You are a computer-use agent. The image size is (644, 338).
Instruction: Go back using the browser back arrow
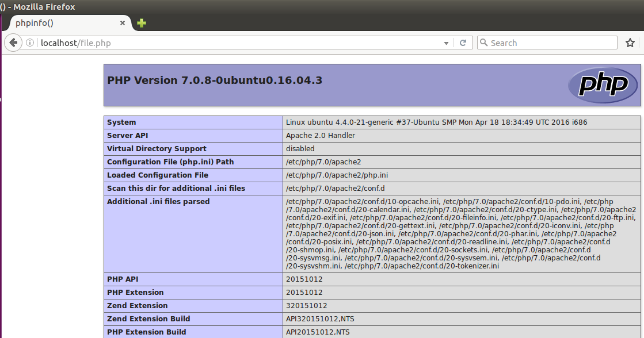tap(13, 43)
